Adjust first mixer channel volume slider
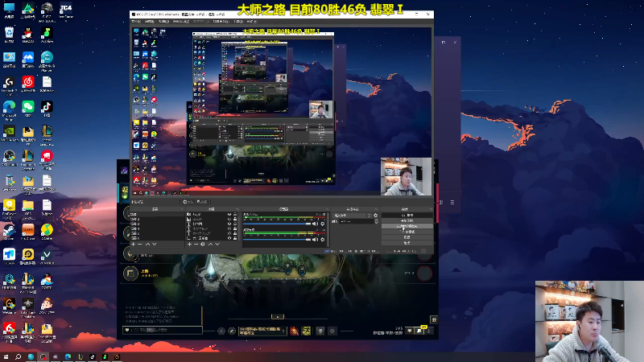Screen dimensions: 644x362 point(277,224)
